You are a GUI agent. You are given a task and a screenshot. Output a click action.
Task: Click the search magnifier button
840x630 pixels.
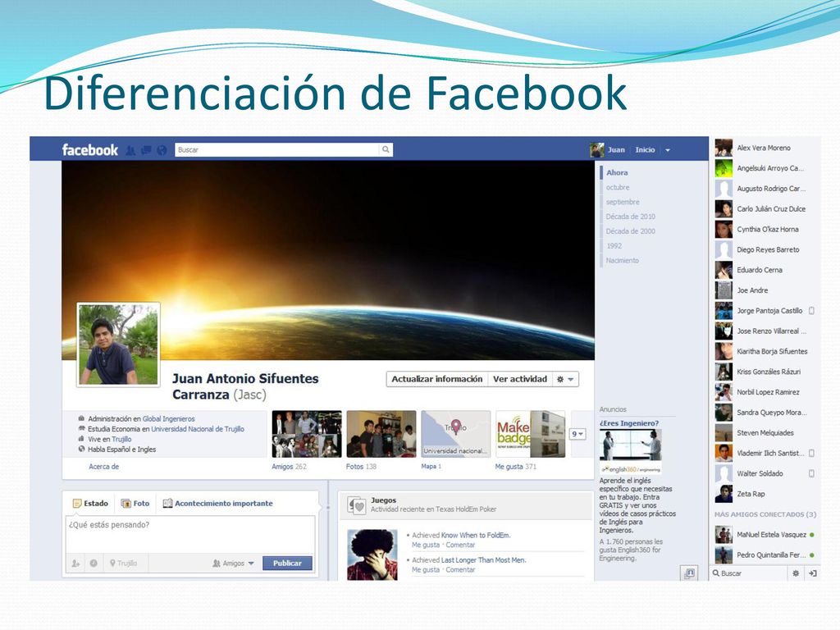(386, 150)
